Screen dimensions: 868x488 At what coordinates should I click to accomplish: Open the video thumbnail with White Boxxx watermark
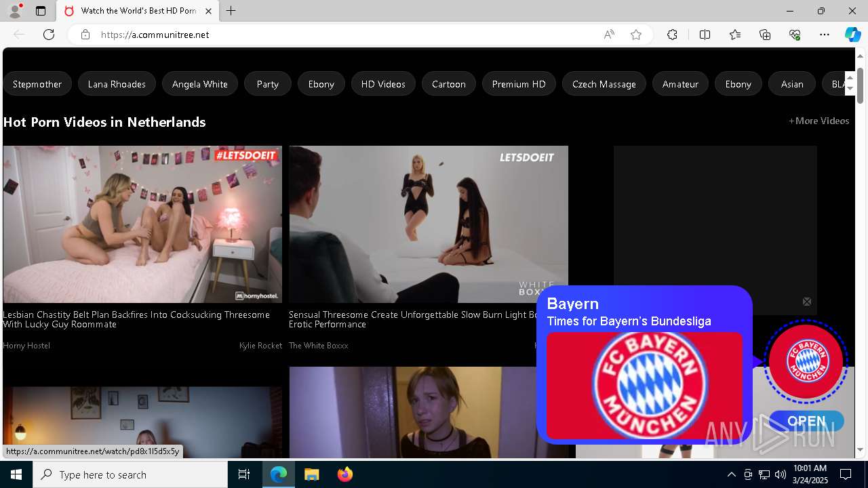pos(429,224)
